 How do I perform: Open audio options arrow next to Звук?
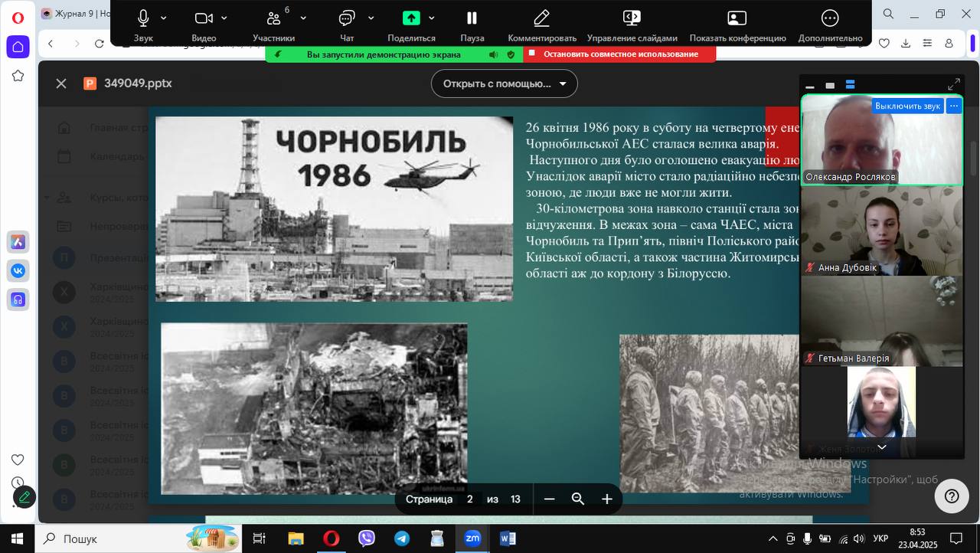[164, 18]
